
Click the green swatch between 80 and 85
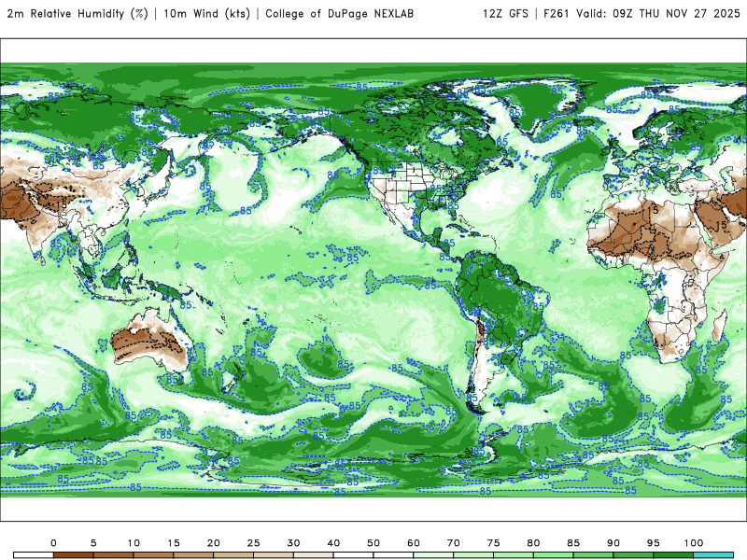554,555
